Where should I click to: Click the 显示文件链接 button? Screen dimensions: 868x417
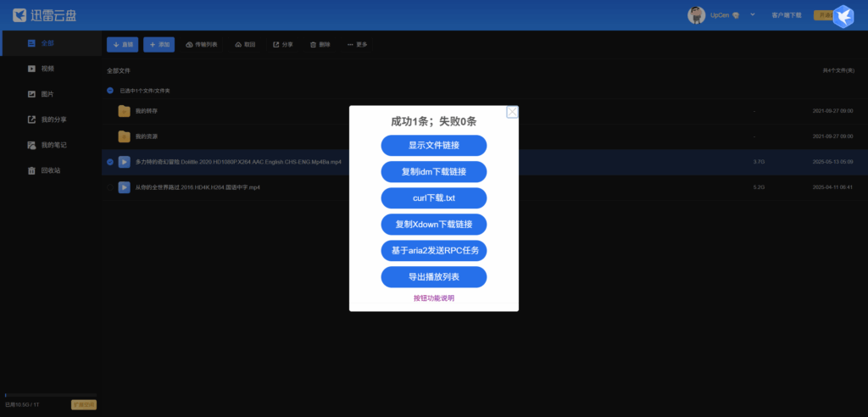(x=434, y=146)
